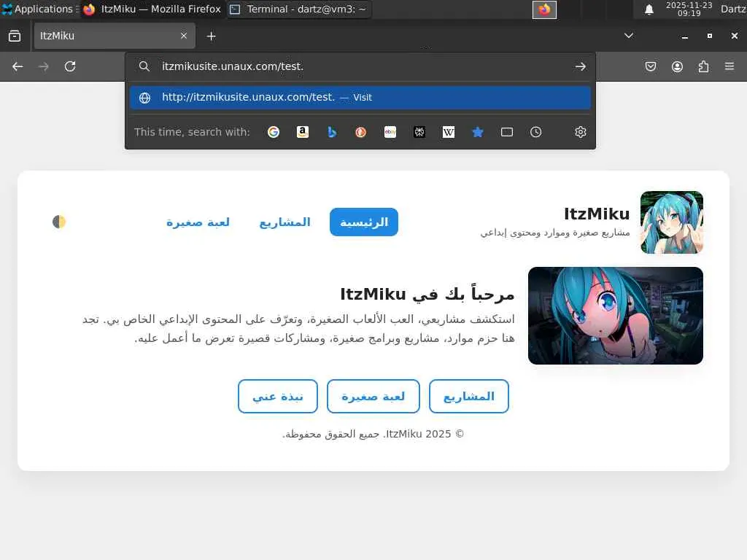Viewport: 747px width, 560px height.
Task: Click the Miku avatar logo image
Action: coord(672,222)
